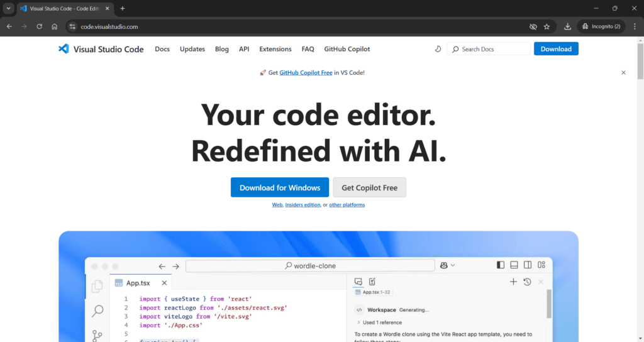Screen dimensions: 644x342
Task: Click the blue Download button in header
Action: 556,49
